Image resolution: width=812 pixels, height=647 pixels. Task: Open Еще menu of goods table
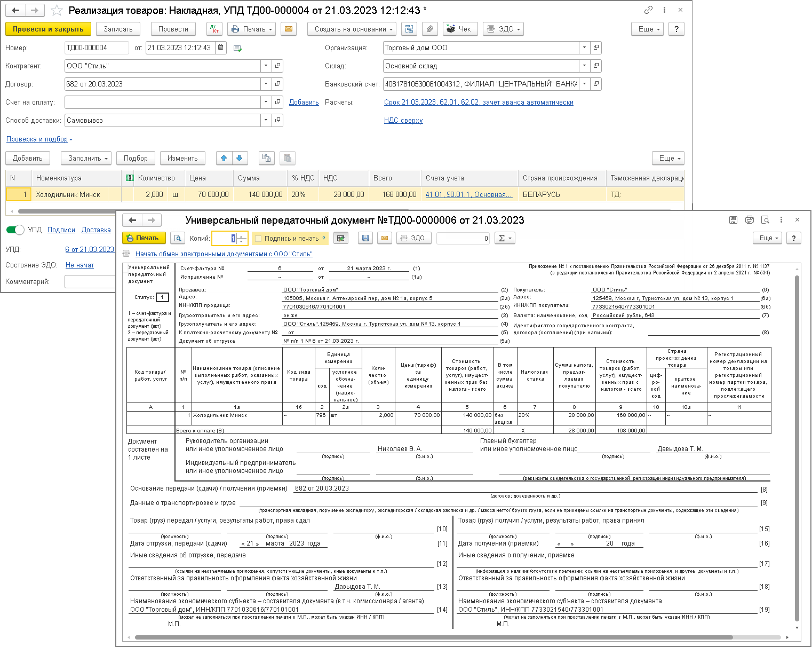pyautogui.click(x=668, y=158)
